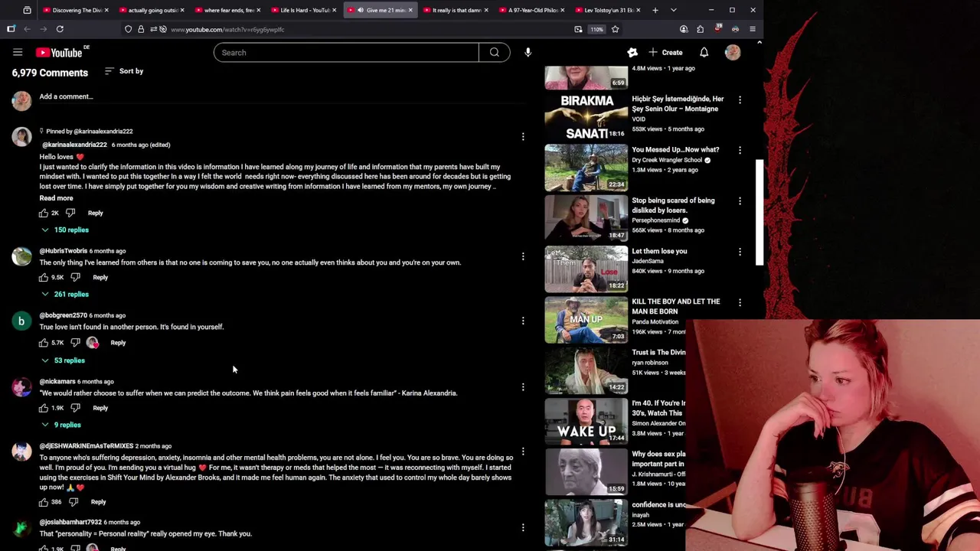This screenshot has height=551, width=980.
Task: Open a new browser tab
Action: coord(655,10)
